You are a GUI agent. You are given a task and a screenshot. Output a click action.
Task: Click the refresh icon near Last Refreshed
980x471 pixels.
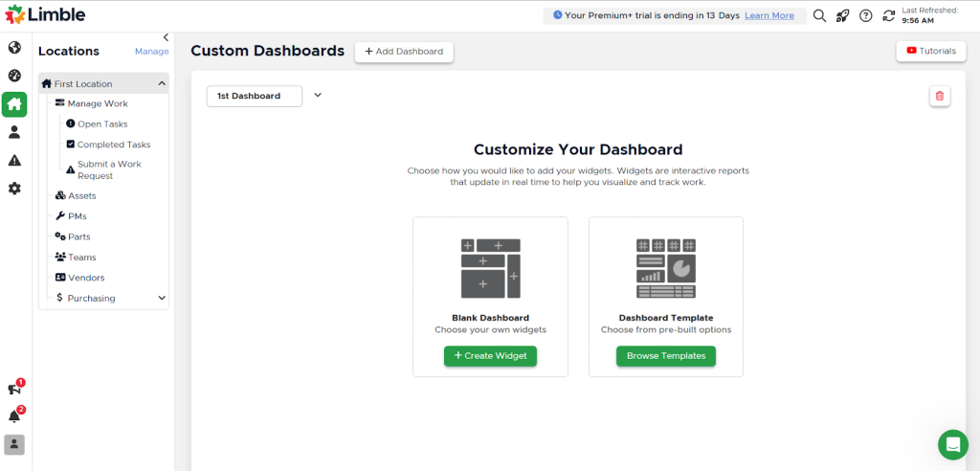coord(889,15)
